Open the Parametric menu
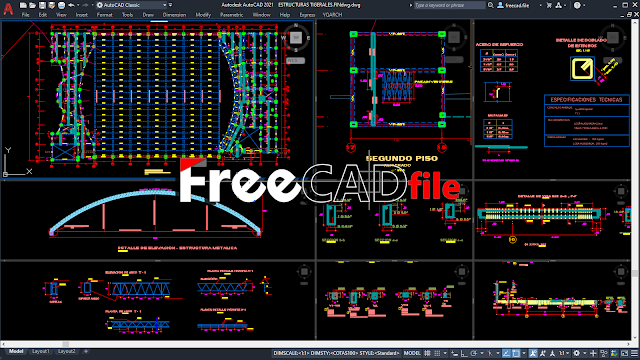Image resolution: width=640 pixels, height=360 pixels. 231,15
